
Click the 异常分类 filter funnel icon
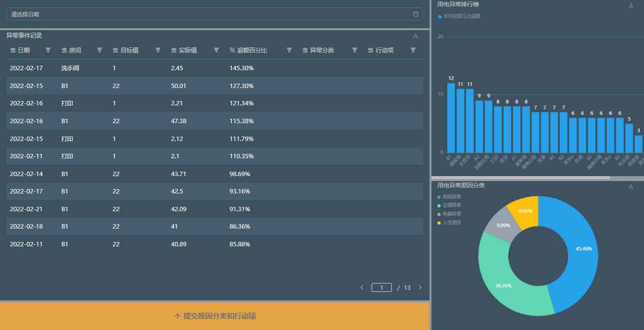click(x=355, y=50)
